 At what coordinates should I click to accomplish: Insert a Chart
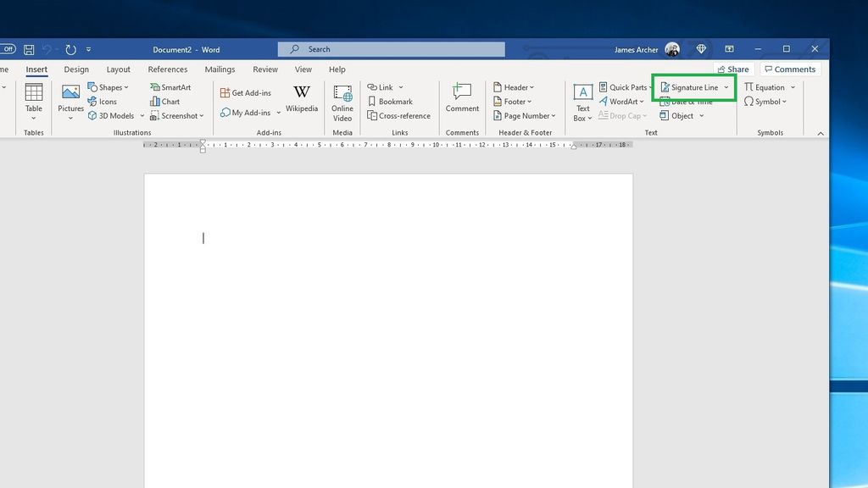pos(167,101)
